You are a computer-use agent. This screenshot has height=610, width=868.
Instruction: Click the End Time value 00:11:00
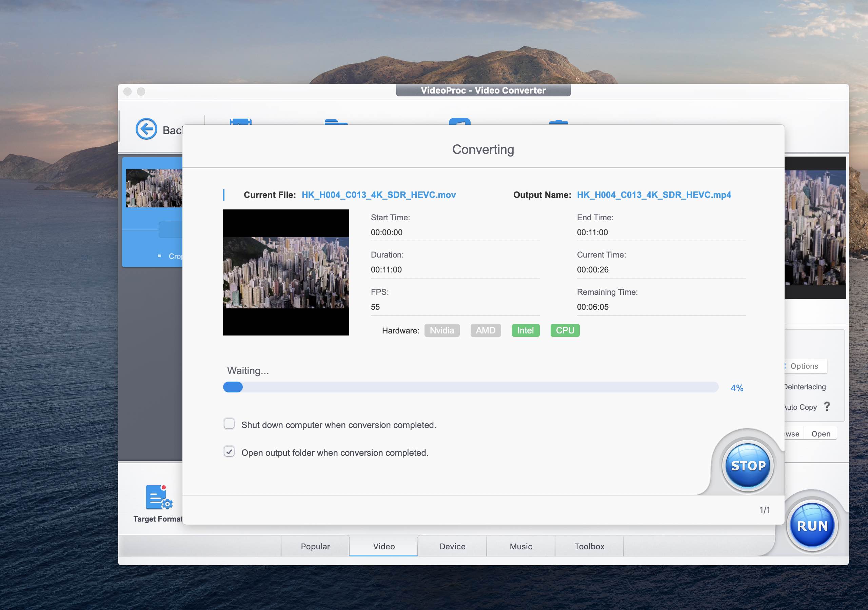[x=592, y=232]
